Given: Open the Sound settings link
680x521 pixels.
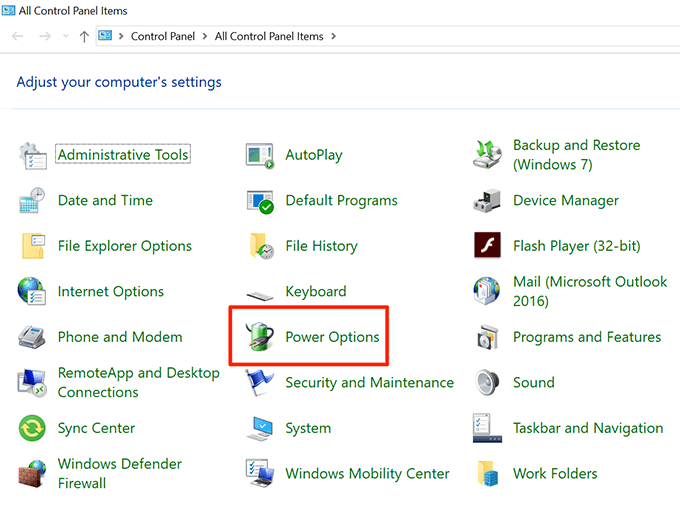Looking at the screenshot, I should coord(534,383).
